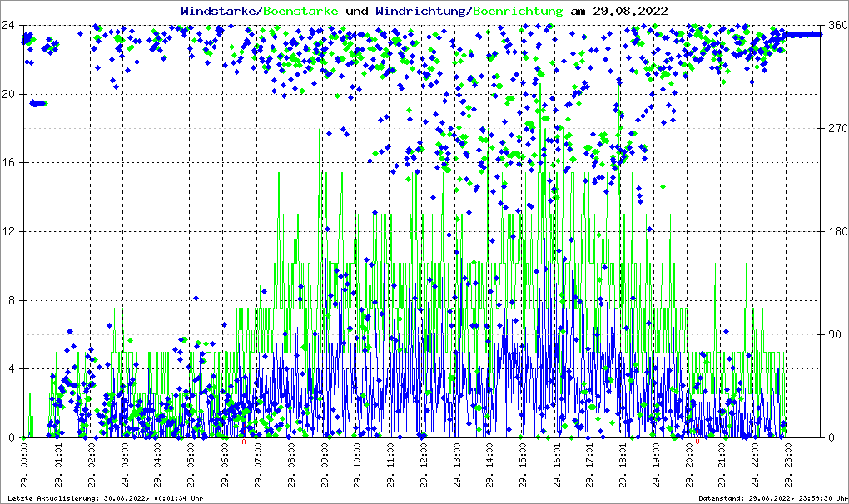849x504 pixels.
Task: Click the "29. 21:00" time axis label
Action: coord(722,466)
